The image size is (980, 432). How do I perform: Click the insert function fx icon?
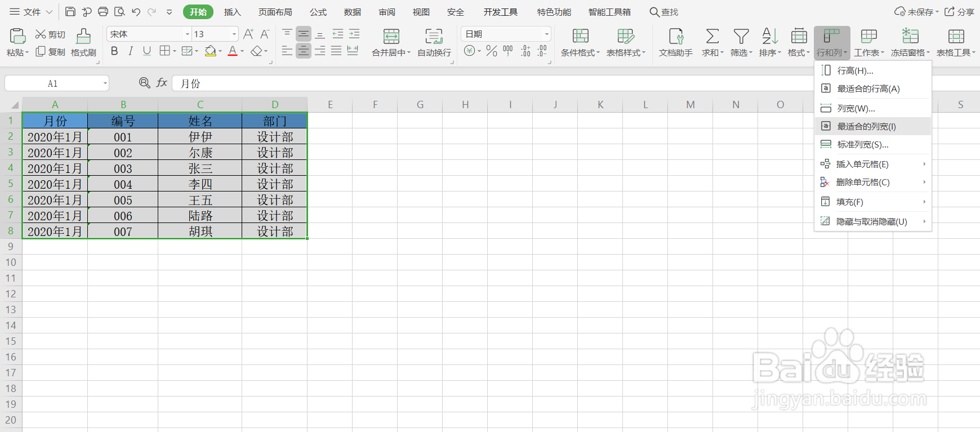pos(162,83)
